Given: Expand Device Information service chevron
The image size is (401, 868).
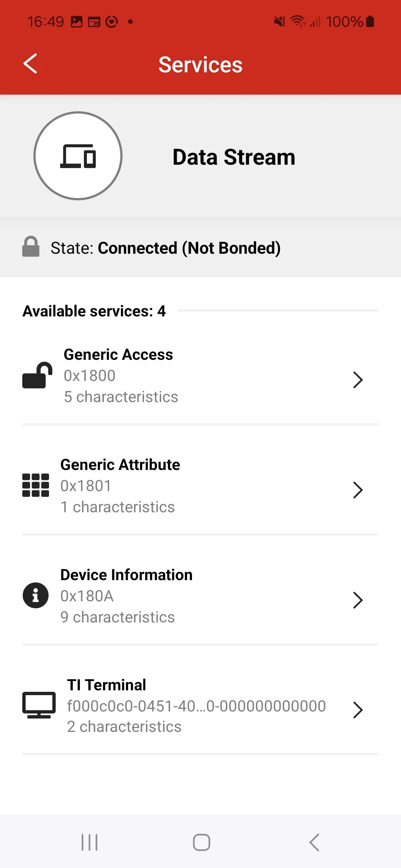Looking at the screenshot, I should pyautogui.click(x=358, y=600).
